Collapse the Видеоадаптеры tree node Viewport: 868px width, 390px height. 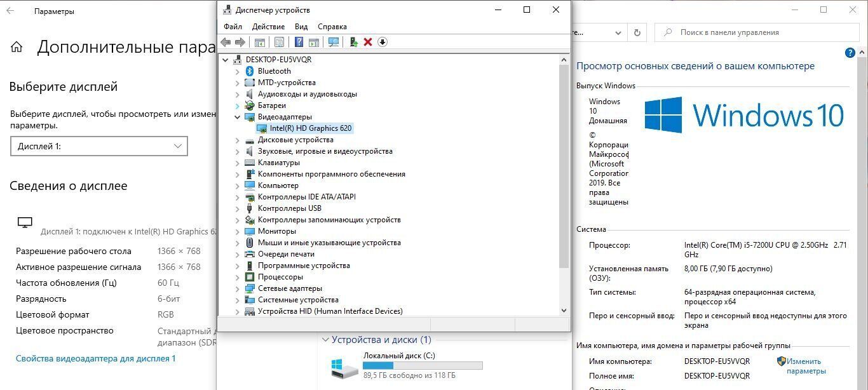point(238,117)
